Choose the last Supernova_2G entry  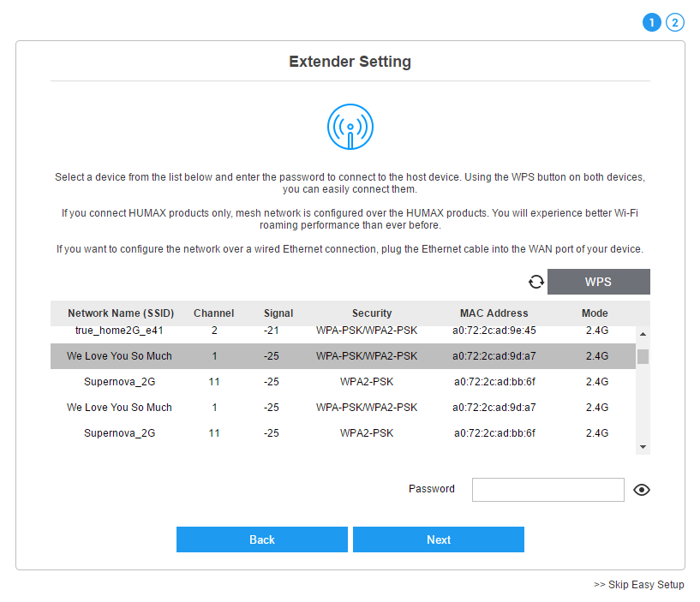(x=343, y=433)
